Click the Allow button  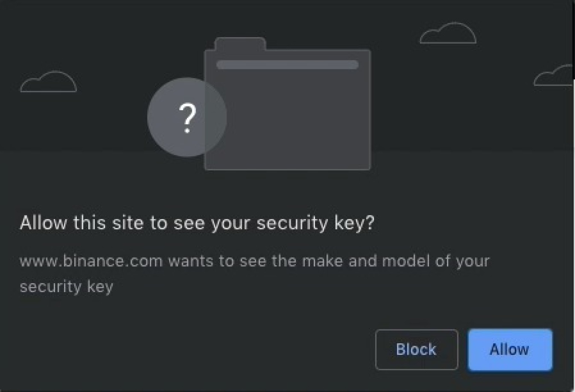click(x=510, y=349)
